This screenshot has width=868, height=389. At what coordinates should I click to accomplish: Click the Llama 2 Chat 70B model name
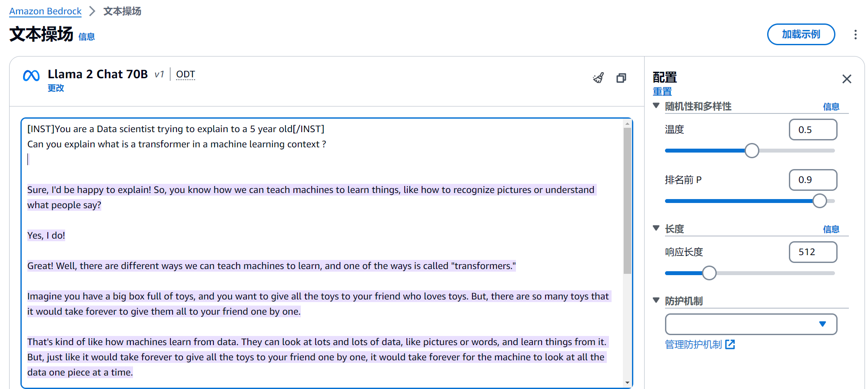pos(98,74)
